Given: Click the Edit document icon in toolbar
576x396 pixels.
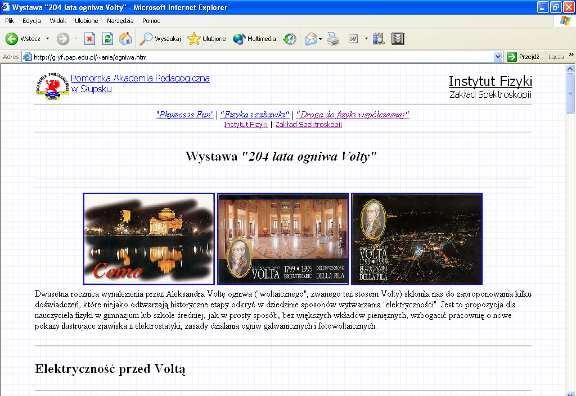Looking at the screenshot, I should 353,39.
